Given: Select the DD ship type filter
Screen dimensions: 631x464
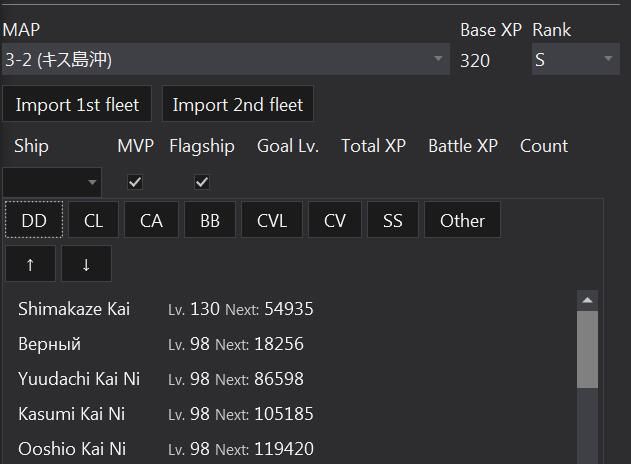Looking at the screenshot, I should pyautogui.click(x=34, y=220).
